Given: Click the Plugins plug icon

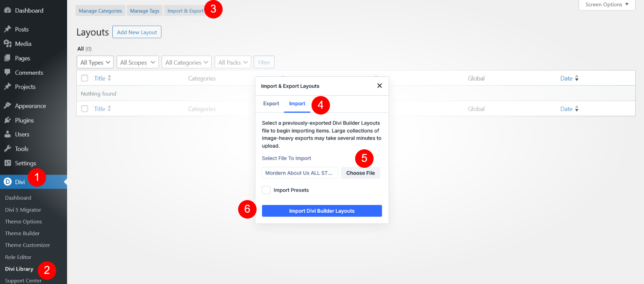Looking at the screenshot, I should pyautogui.click(x=8, y=120).
